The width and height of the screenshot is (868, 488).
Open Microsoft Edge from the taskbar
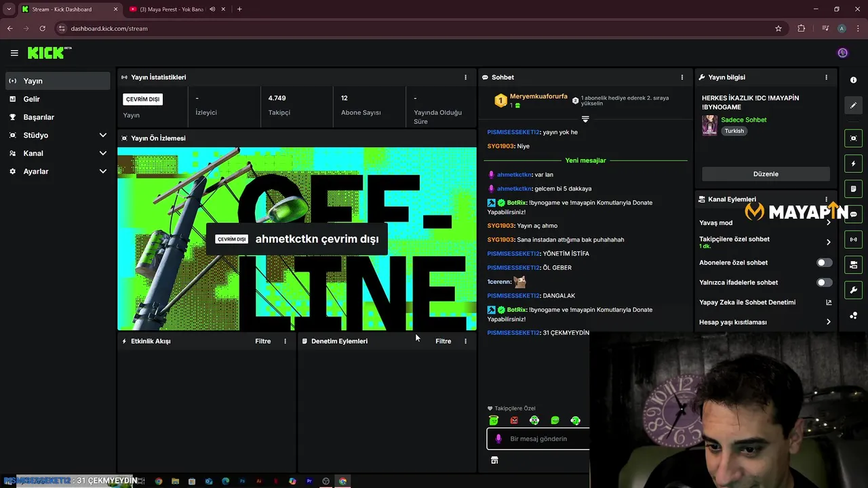225,481
